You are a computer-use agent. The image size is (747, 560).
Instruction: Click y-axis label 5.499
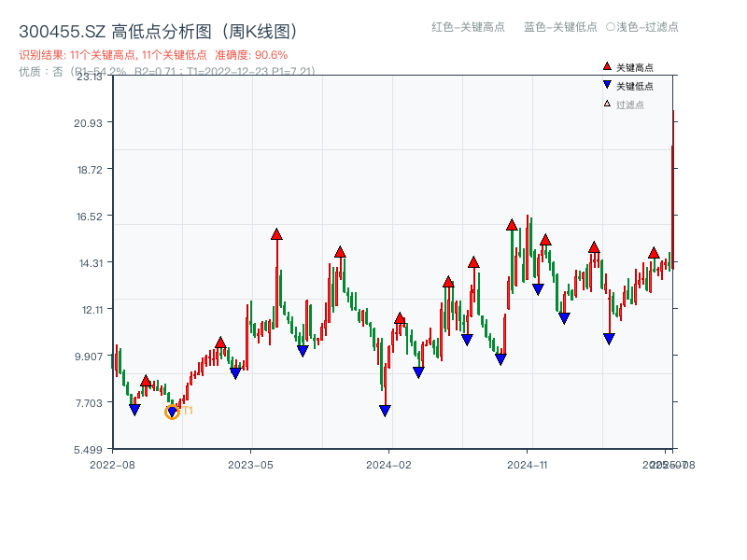[x=88, y=450]
